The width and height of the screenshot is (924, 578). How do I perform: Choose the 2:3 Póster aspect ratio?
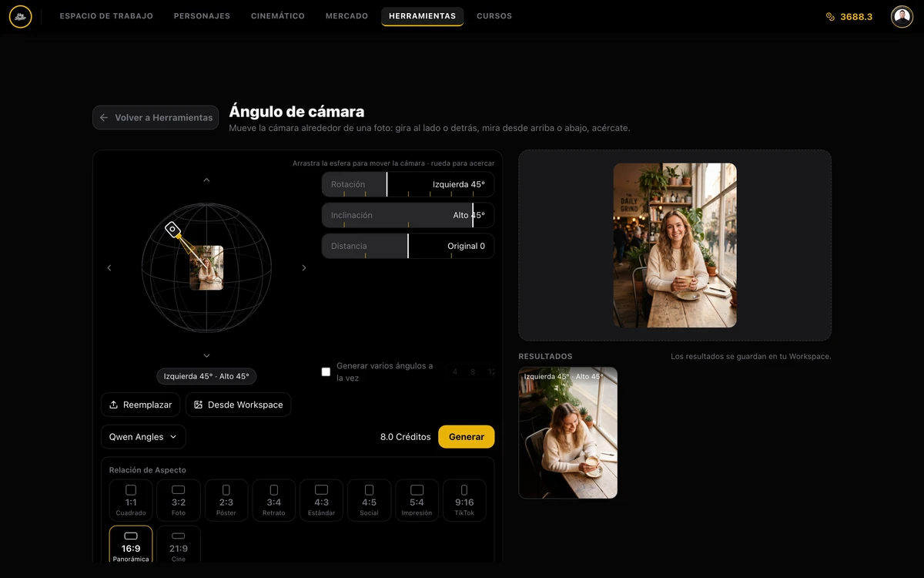(226, 500)
